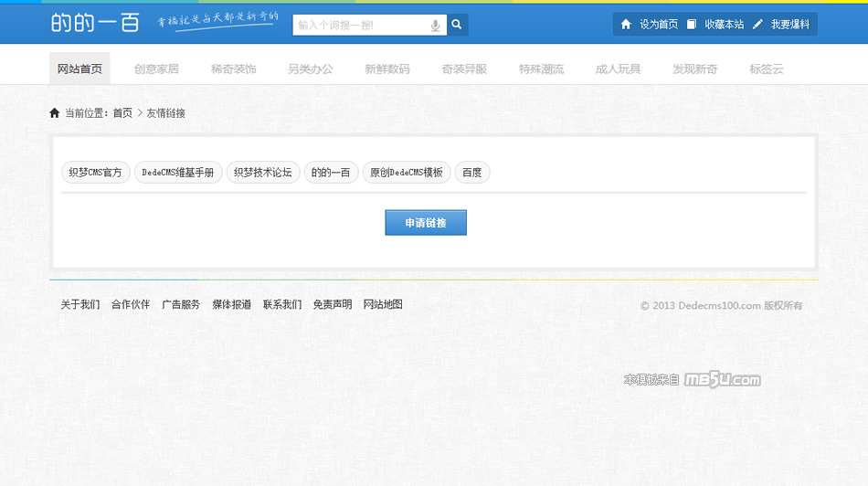Screen dimensions: 868x486
Task: Switch to the 创意家居 navigation tab
Action: 156,69
